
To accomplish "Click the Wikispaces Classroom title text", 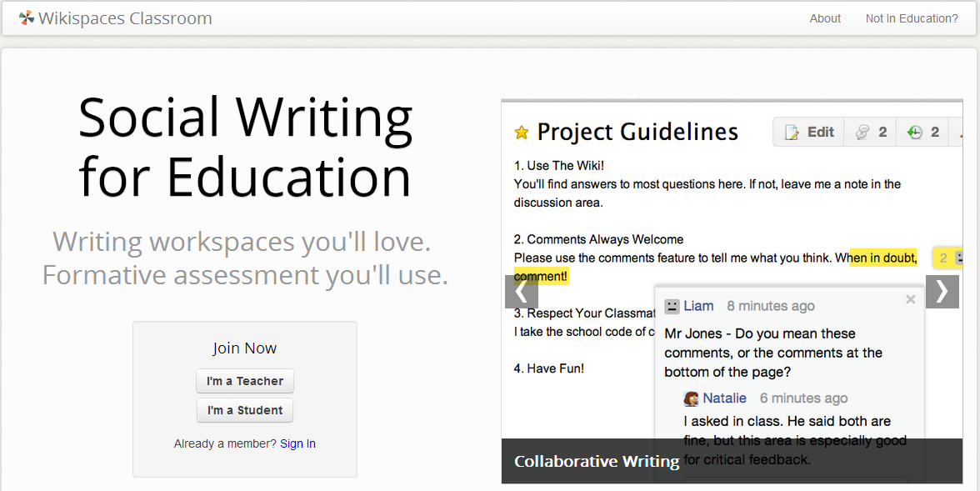I will tap(125, 18).
